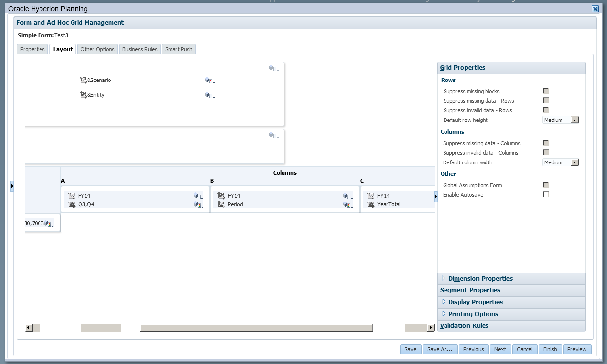Image resolution: width=607 pixels, height=364 pixels.
Task: Toggle Suppress missing data - Rows checkbox
Action: click(x=546, y=100)
